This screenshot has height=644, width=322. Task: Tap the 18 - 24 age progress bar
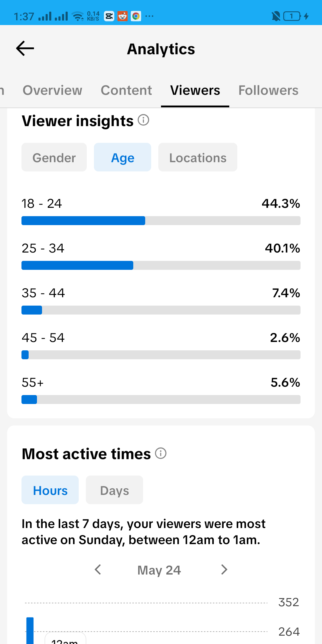[161, 221]
